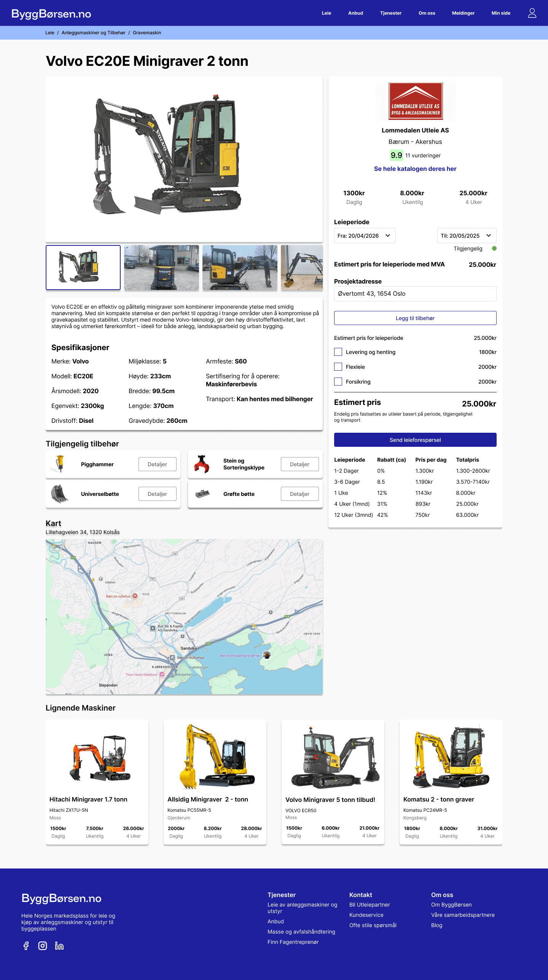Image resolution: width=548 pixels, height=980 pixels.
Task: Click the Henie Onstad Kunstsenter map marker
Action: [267, 655]
